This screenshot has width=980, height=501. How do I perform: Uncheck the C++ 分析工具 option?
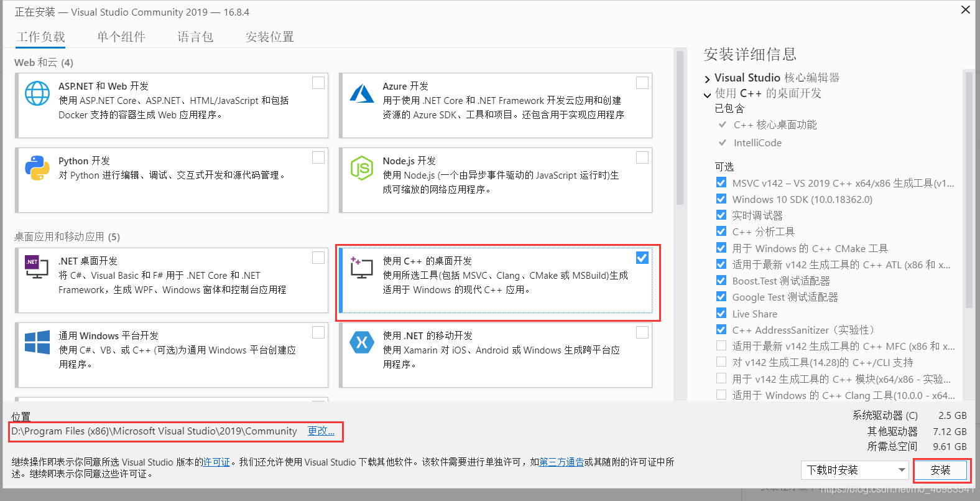(721, 231)
